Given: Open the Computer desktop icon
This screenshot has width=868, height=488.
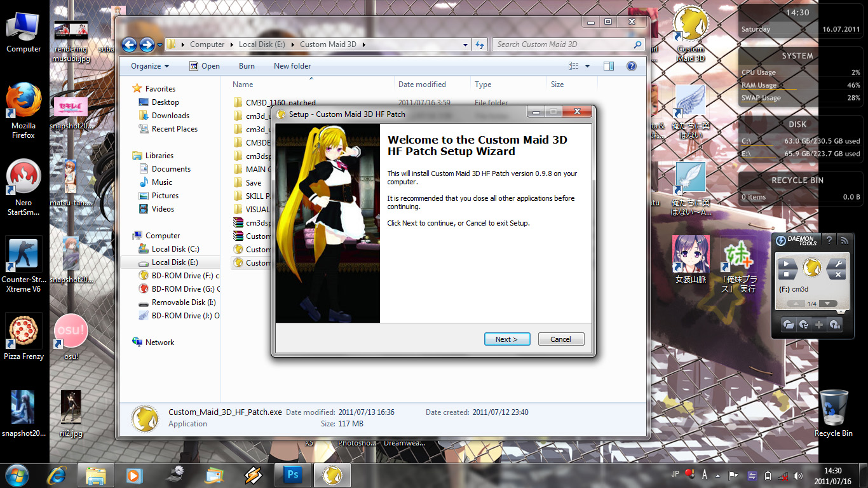Looking at the screenshot, I should coord(24,33).
